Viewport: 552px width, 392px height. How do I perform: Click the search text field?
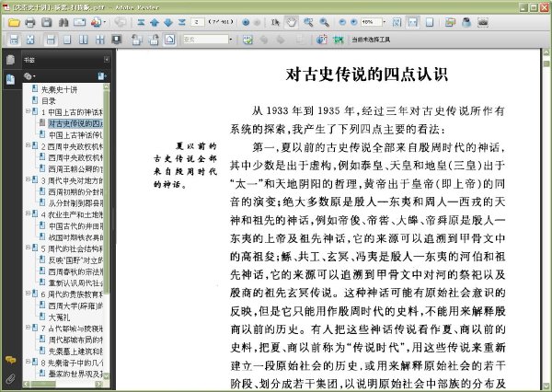[x=205, y=40]
